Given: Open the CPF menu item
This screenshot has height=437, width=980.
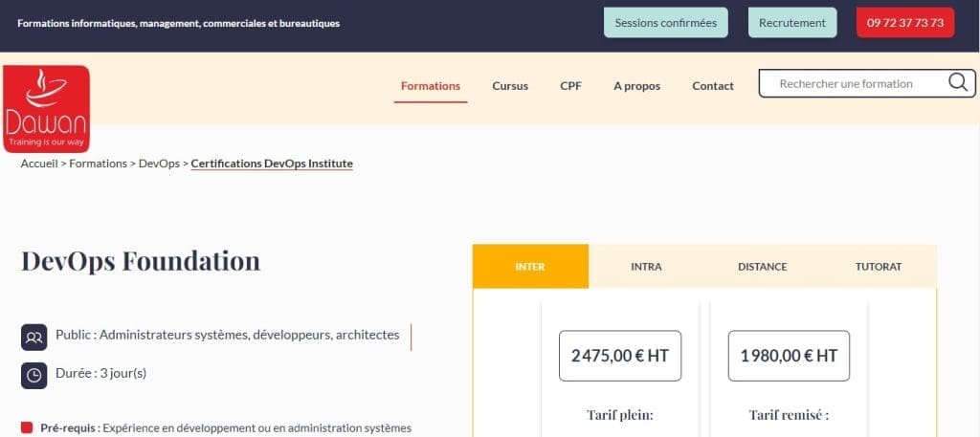Looking at the screenshot, I should coord(570,86).
